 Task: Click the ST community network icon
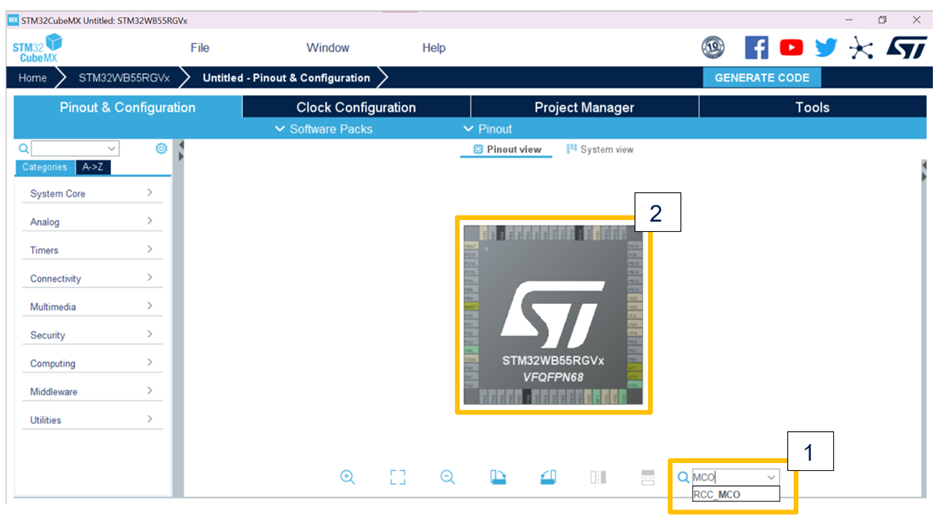pos(861,48)
